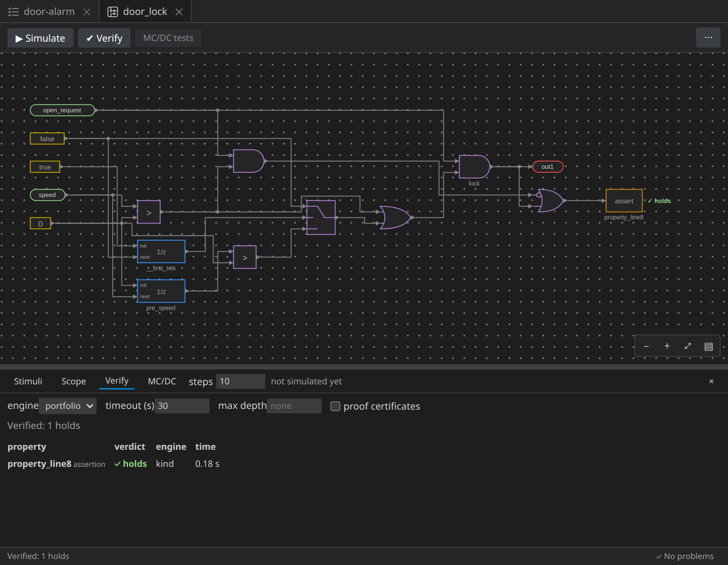Viewport: 728px width, 565px height.
Task: Select the implication gate before assert
Action: 550,200
